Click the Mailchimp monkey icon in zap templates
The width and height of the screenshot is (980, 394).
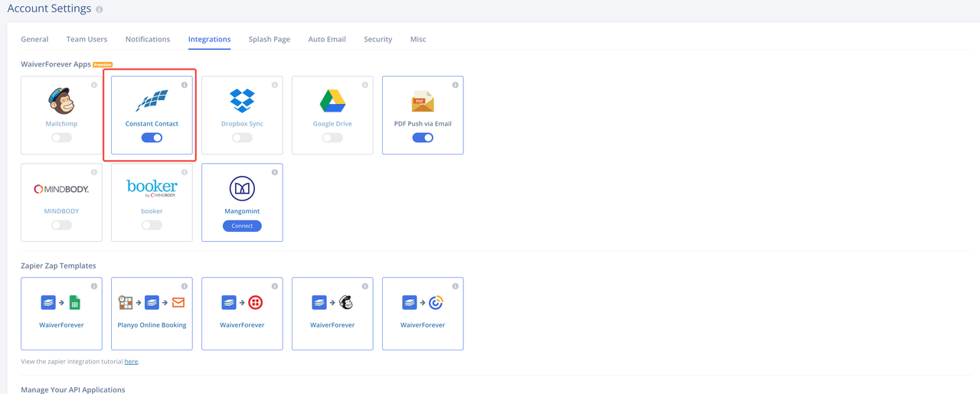pyautogui.click(x=346, y=303)
